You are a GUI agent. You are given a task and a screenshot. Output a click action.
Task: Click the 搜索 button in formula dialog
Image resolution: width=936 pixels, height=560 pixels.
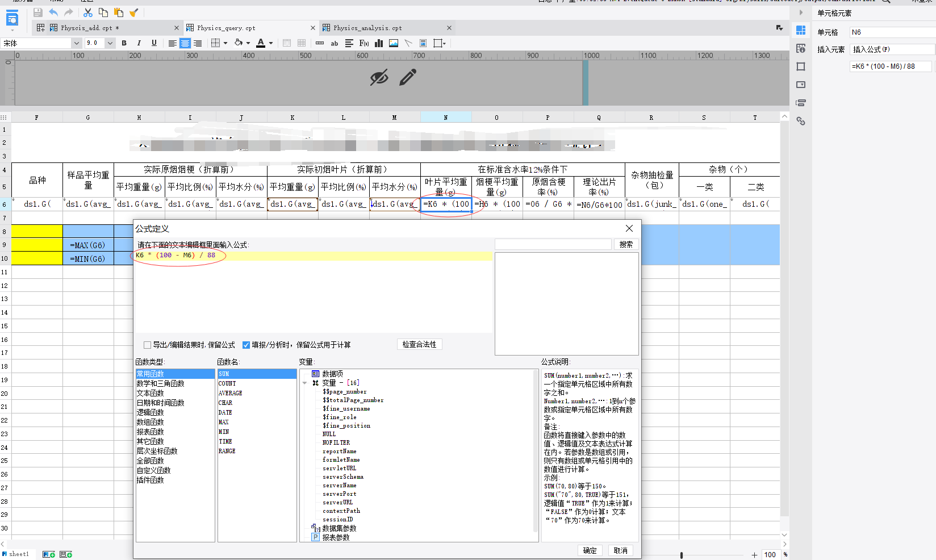tap(626, 244)
